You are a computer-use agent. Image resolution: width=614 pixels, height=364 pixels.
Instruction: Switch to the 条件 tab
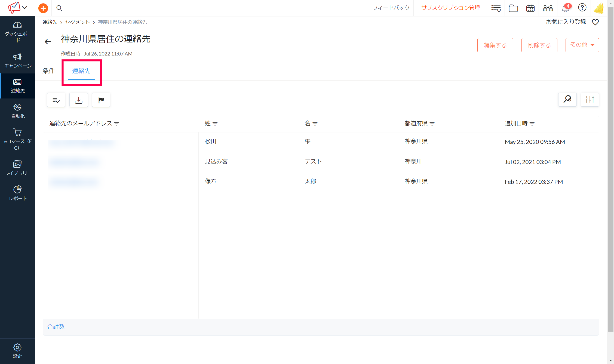[49, 71]
